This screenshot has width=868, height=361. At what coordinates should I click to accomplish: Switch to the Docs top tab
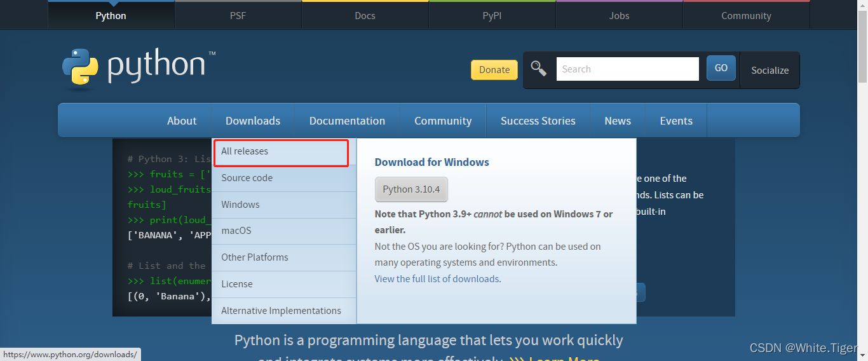click(x=365, y=15)
